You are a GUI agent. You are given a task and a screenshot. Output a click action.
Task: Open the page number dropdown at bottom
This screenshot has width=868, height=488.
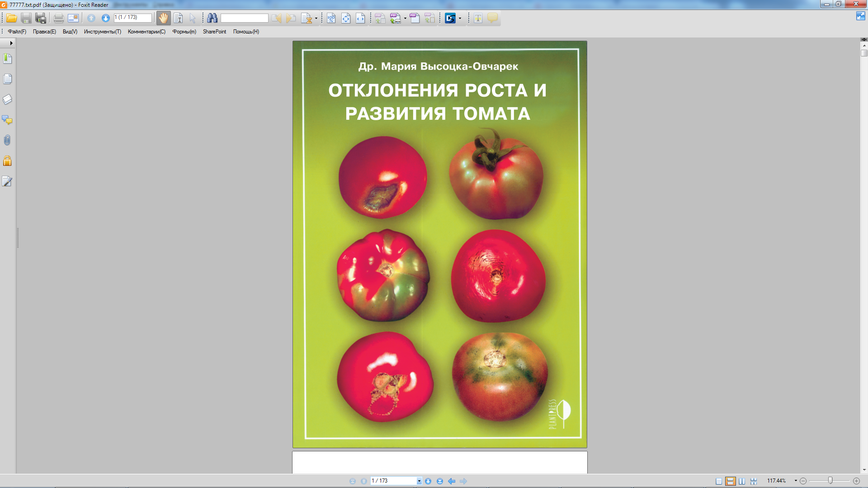tap(419, 481)
